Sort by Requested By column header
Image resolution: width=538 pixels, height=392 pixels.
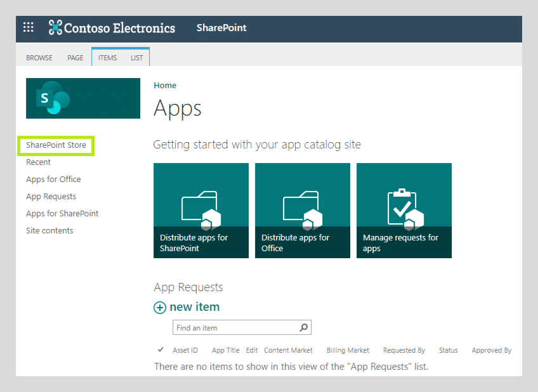404,350
